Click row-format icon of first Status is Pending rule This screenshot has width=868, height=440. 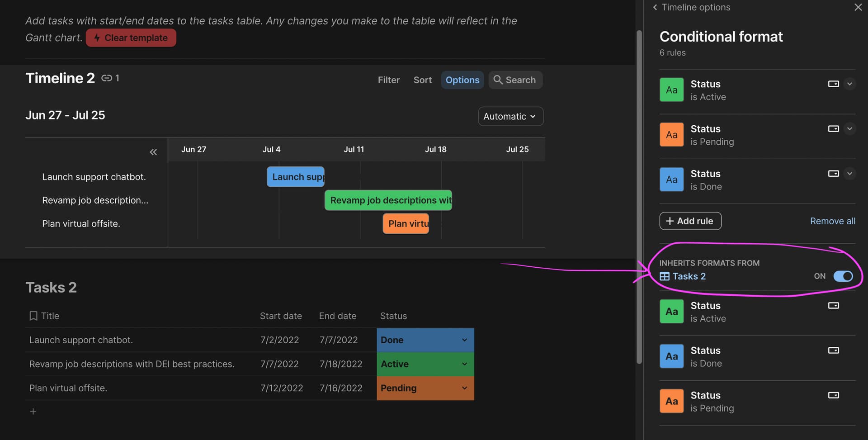point(833,129)
